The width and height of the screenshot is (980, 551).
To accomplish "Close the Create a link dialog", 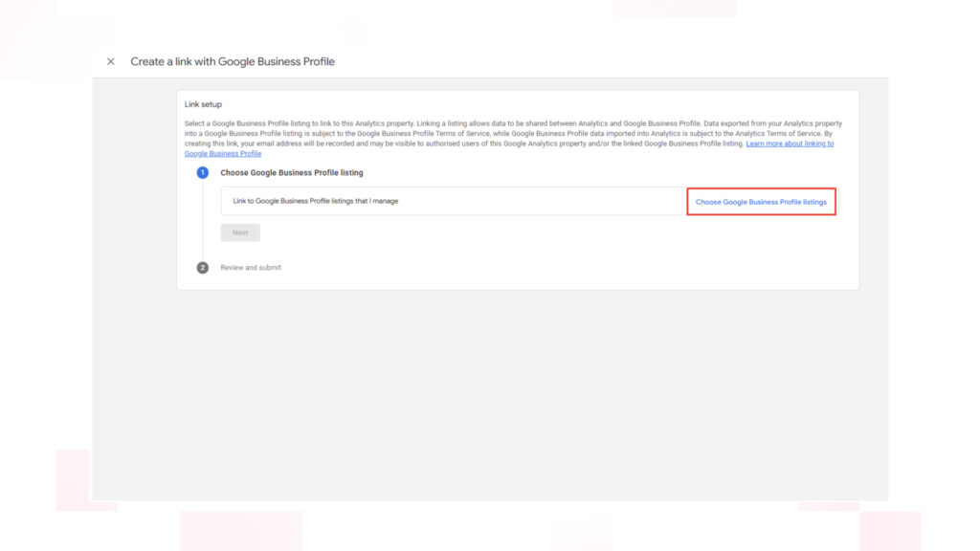I will tap(111, 61).
